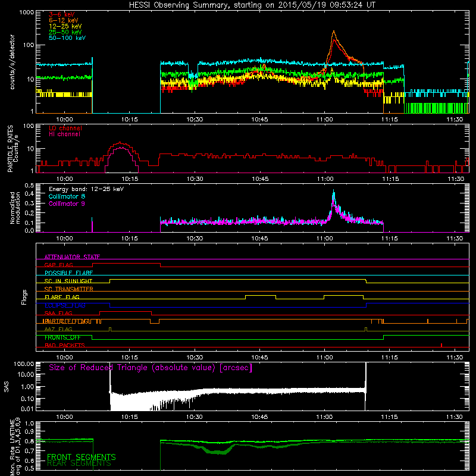Click '10:15' tick under particle rates panel
Screen dimensions: 476x476
point(130,179)
